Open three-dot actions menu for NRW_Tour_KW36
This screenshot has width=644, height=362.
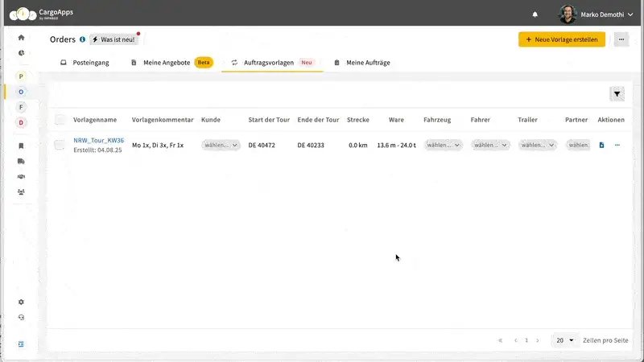point(617,145)
